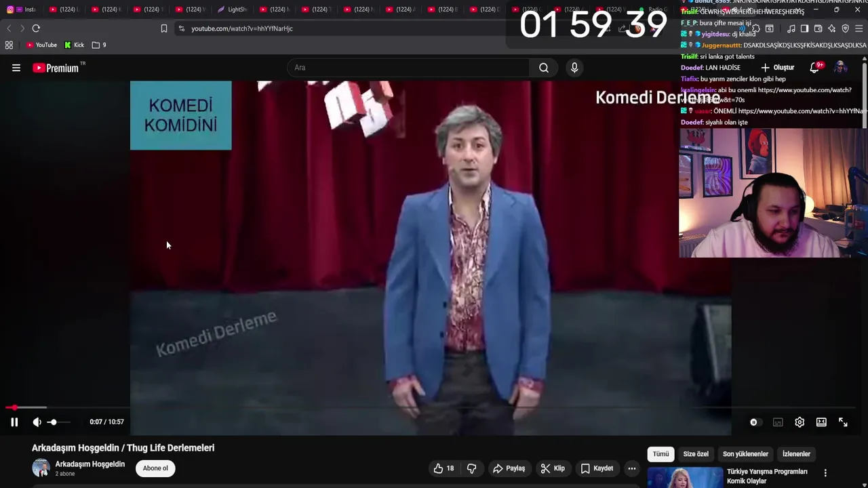868x488 pixels.
Task: Select the Son yüklenenler filter chip
Action: (745, 454)
